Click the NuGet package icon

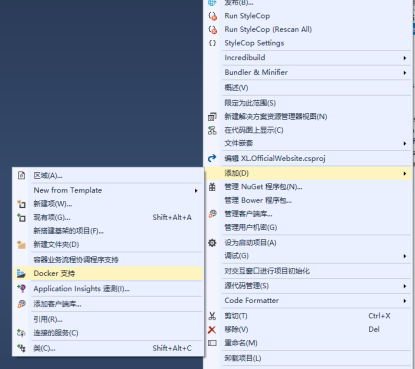pyautogui.click(x=212, y=187)
